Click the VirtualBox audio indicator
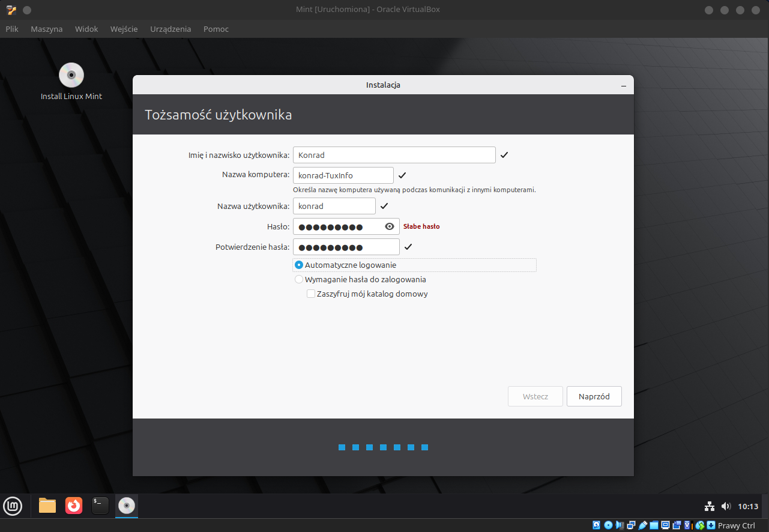 (x=620, y=525)
